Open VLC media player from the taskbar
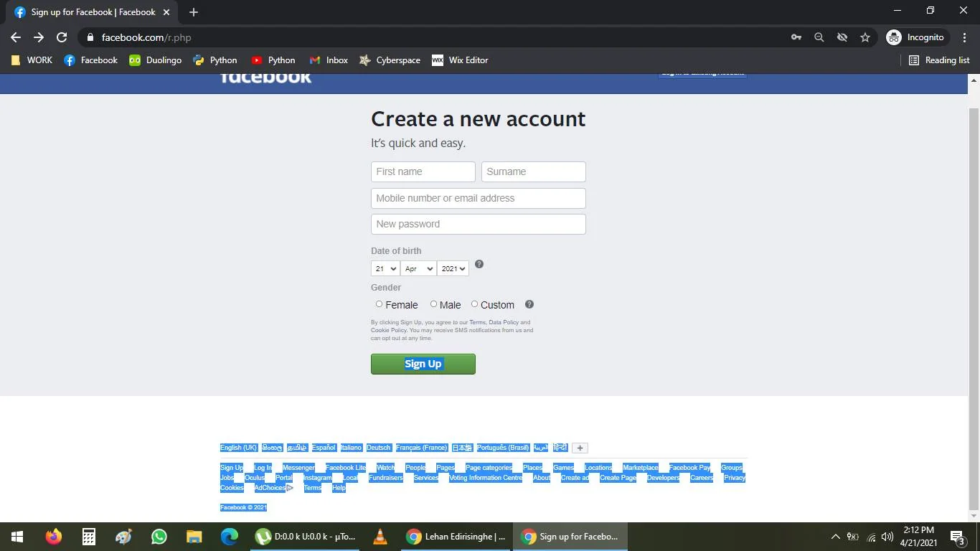The image size is (980, 551). point(380,537)
